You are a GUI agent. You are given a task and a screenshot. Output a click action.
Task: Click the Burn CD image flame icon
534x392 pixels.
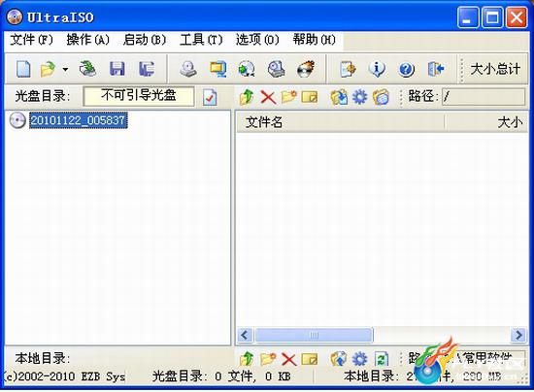pyautogui.click(x=306, y=69)
